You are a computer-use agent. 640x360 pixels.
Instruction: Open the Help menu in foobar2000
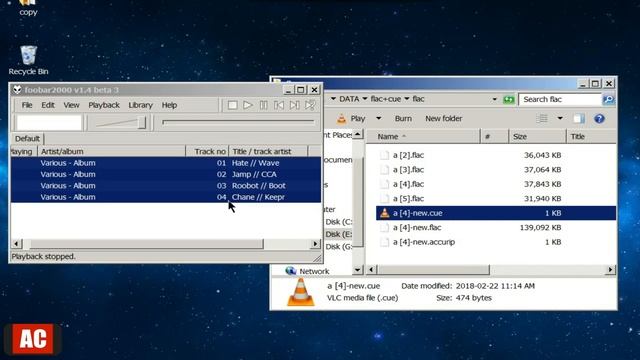(x=169, y=105)
